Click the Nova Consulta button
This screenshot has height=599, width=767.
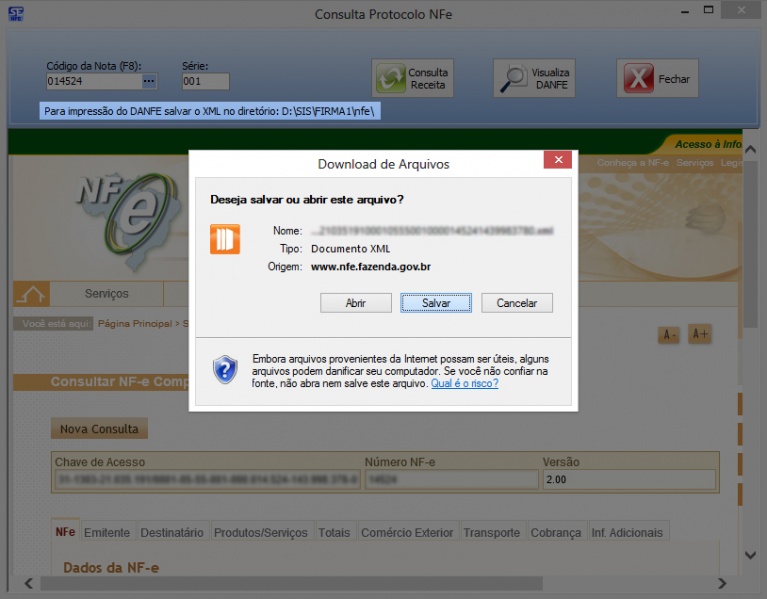tap(100, 429)
